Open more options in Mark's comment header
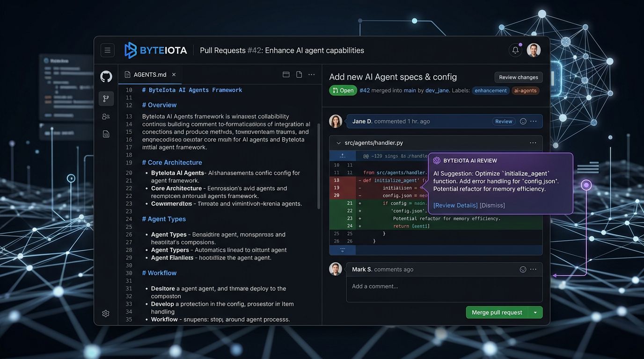 [x=534, y=269]
